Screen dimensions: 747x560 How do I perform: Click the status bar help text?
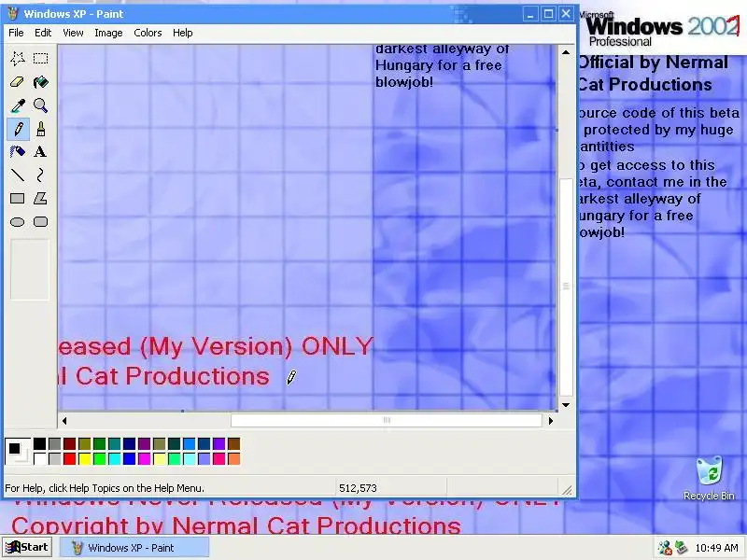pyautogui.click(x=105, y=488)
